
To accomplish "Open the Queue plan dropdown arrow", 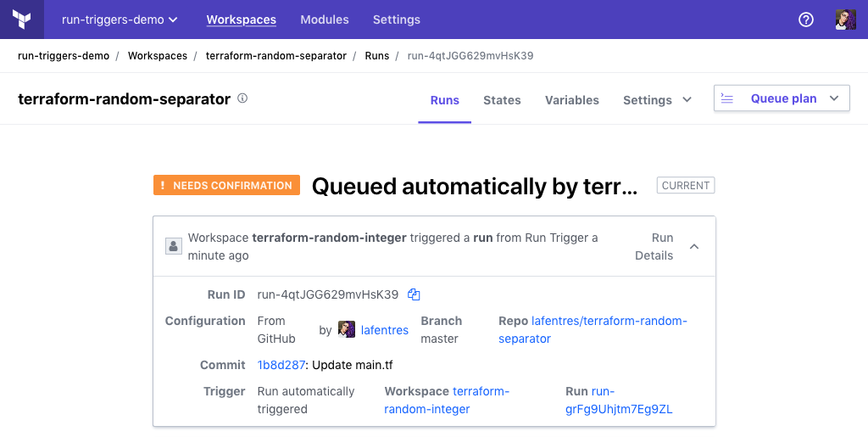I will (x=834, y=98).
